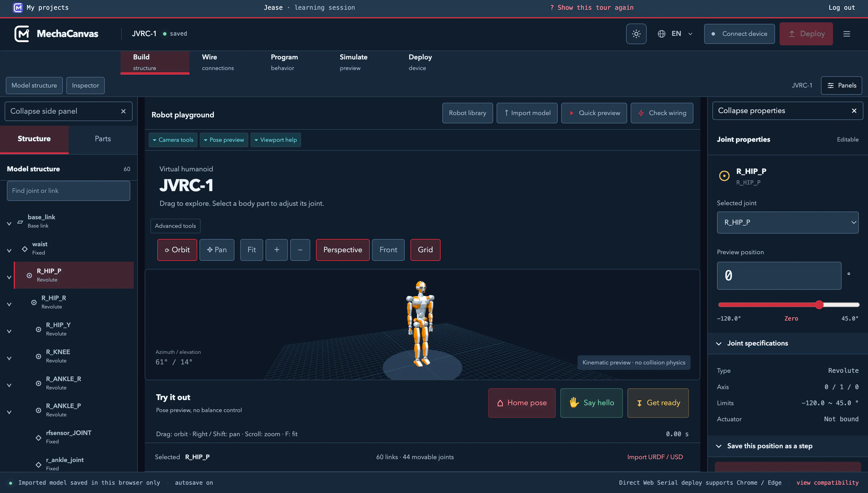Screen dimensions: 868x493
Task: Toggle the Model structure panel button
Action: 34,85
